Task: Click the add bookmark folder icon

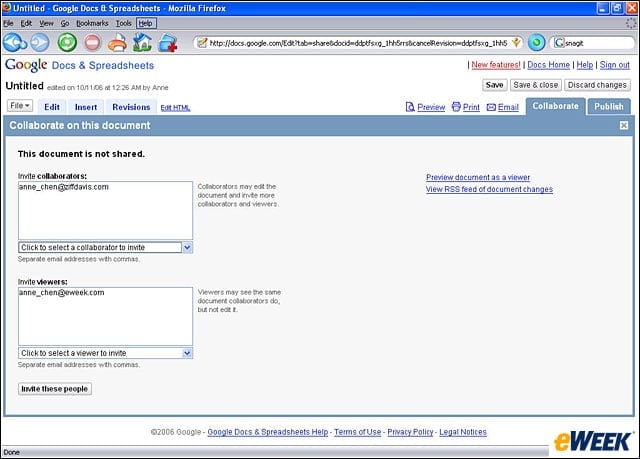Action: pos(168,42)
